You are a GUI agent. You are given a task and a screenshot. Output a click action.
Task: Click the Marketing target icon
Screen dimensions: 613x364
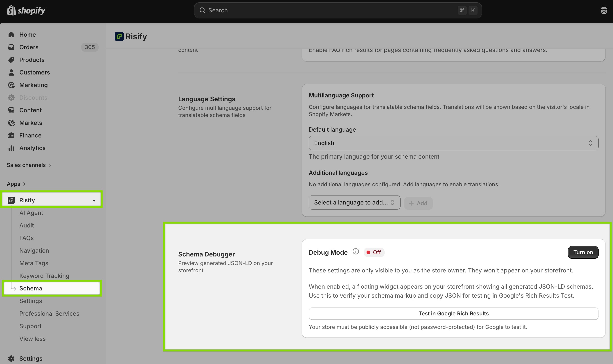click(x=11, y=85)
